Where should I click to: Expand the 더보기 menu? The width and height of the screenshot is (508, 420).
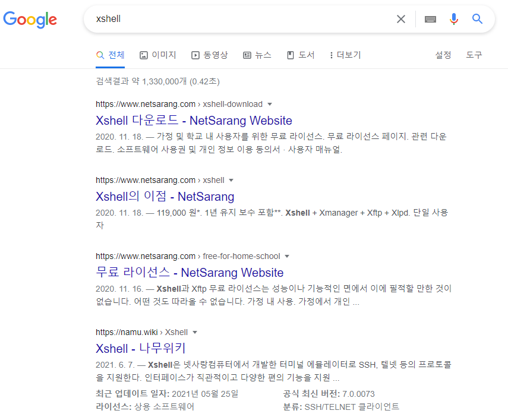[345, 55]
